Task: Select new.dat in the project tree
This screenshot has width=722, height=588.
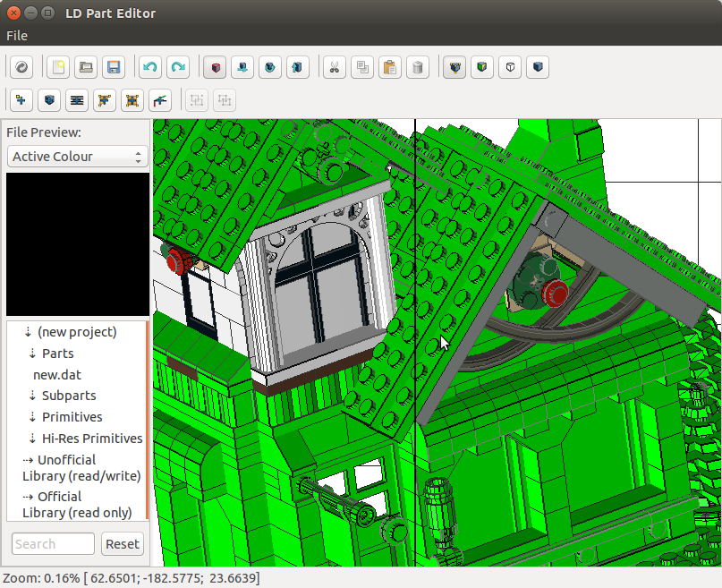Action: (57, 375)
